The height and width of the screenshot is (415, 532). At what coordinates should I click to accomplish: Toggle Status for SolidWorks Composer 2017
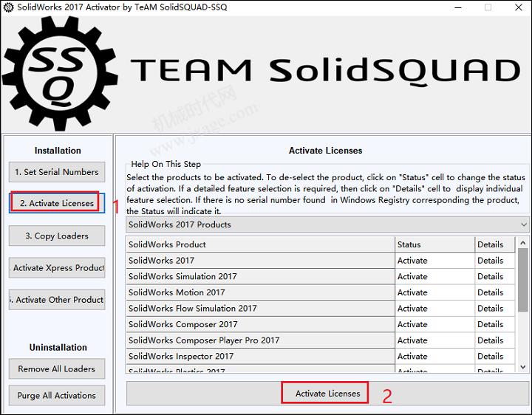(x=435, y=324)
